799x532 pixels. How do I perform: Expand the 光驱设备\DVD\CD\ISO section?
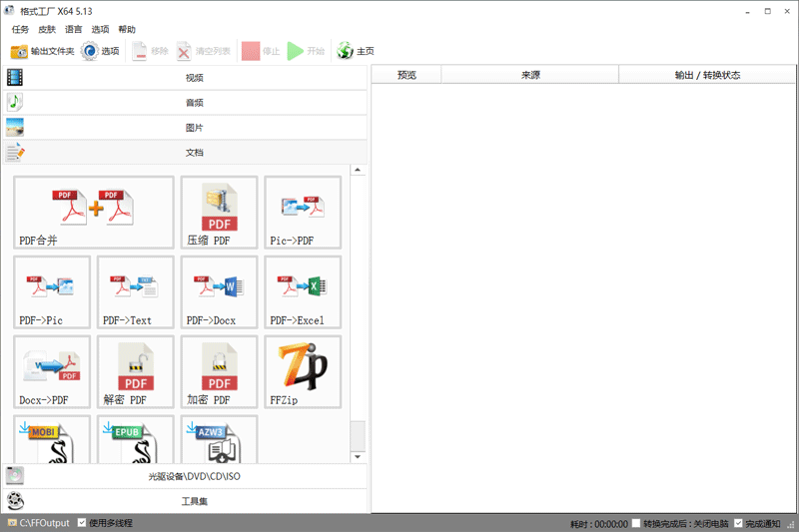tap(185, 476)
